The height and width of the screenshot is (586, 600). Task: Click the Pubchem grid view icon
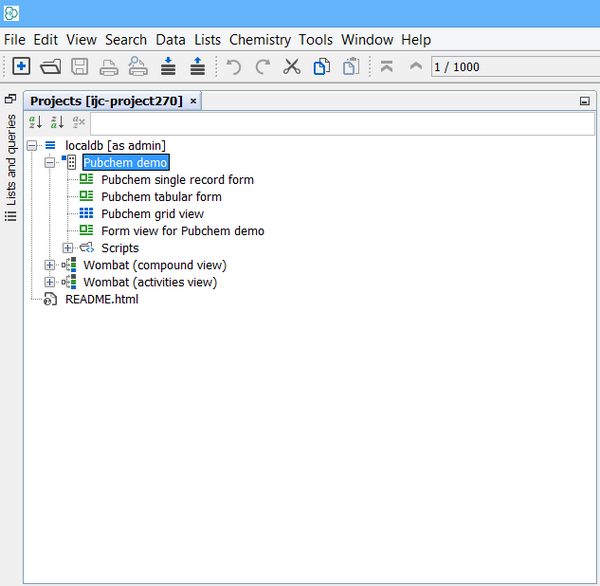click(86, 214)
